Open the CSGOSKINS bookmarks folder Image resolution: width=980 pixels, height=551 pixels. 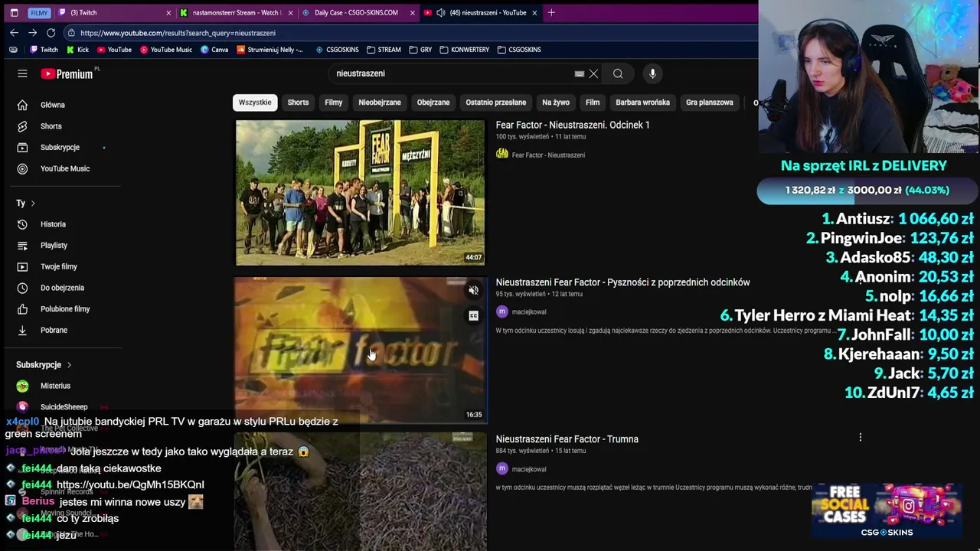click(x=519, y=50)
